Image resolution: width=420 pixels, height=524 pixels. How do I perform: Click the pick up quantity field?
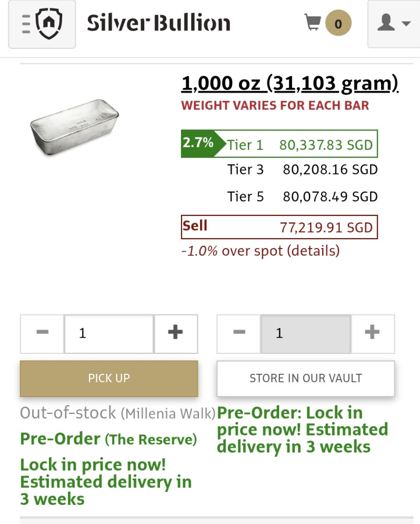[x=109, y=333]
